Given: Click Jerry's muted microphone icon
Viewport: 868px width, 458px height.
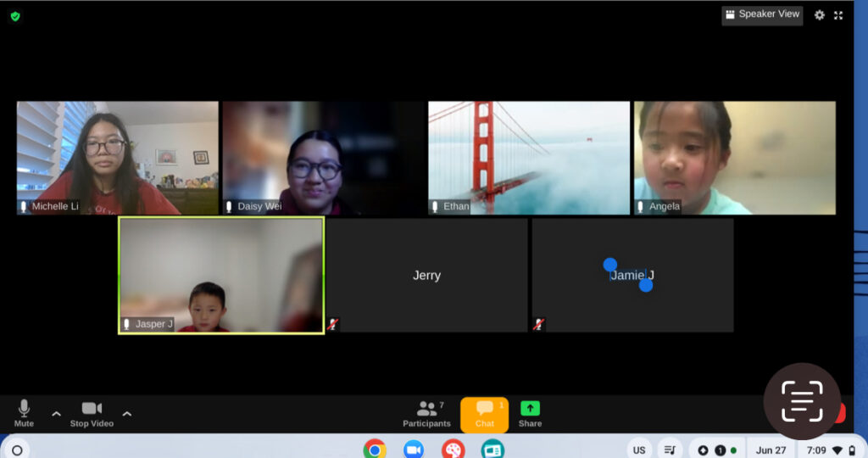Looking at the screenshot, I should click(332, 324).
